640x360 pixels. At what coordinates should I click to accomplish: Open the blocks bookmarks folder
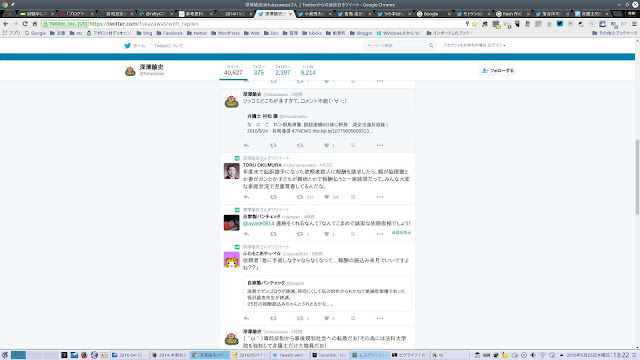312,33
